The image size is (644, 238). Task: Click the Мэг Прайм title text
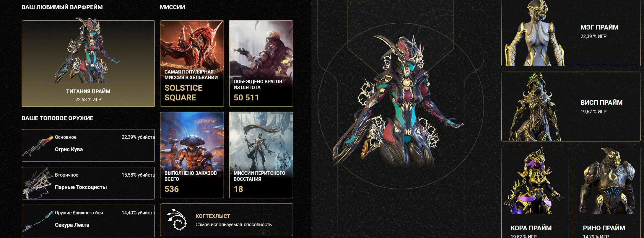point(599,27)
